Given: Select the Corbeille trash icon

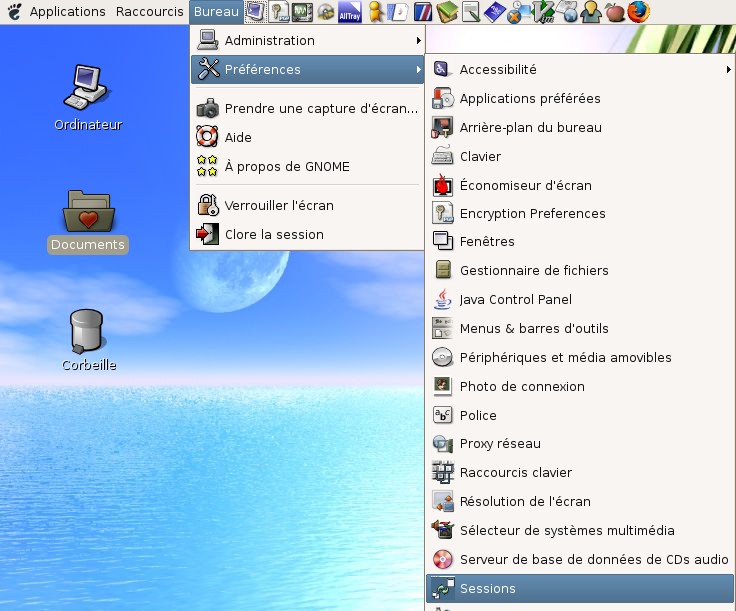Looking at the screenshot, I should click(89, 341).
